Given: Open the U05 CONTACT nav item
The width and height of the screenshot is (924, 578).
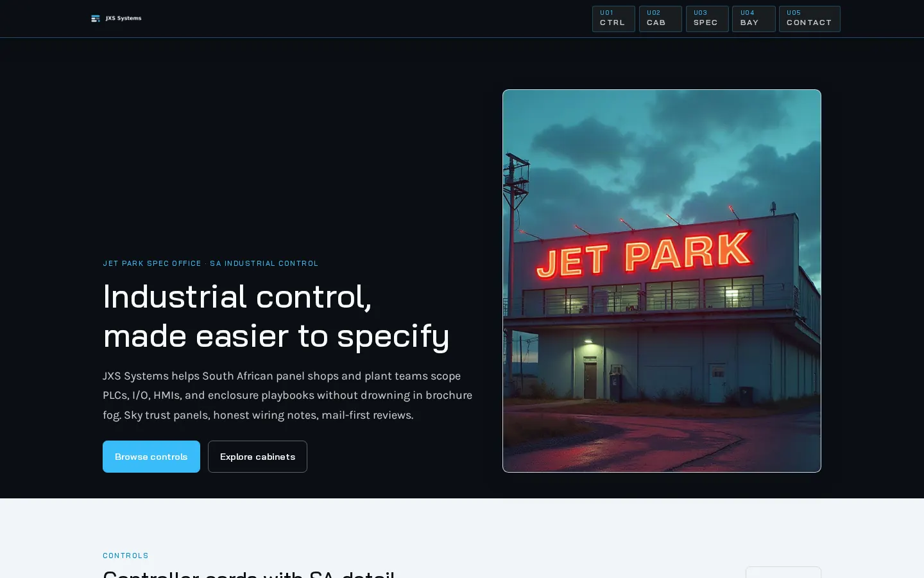Looking at the screenshot, I should [x=810, y=19].
